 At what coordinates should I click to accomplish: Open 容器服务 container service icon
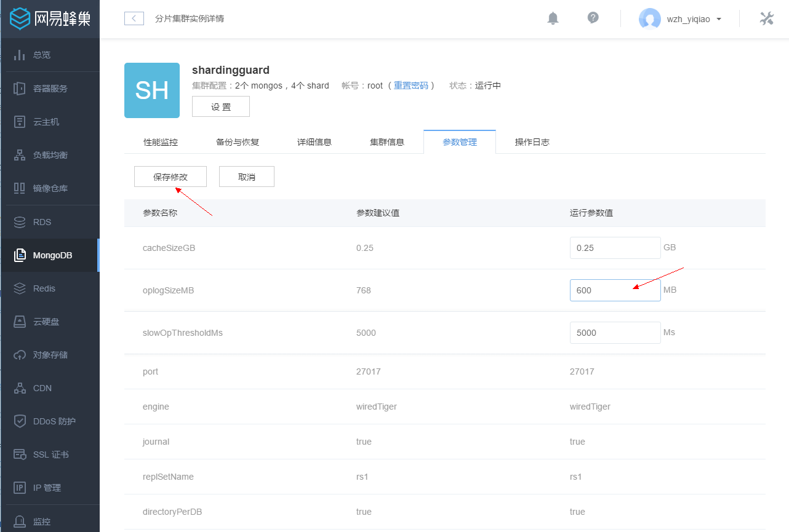[20, 89]
